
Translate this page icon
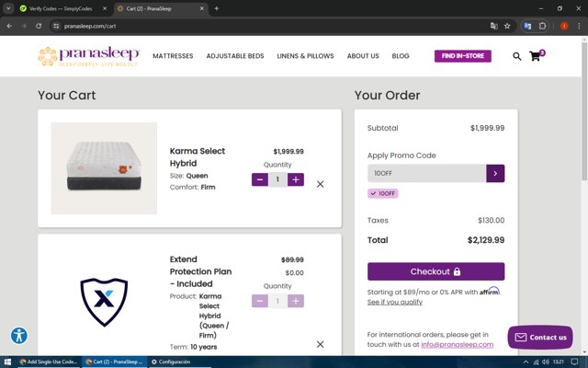pyautogui.click(x=494, y=26)
